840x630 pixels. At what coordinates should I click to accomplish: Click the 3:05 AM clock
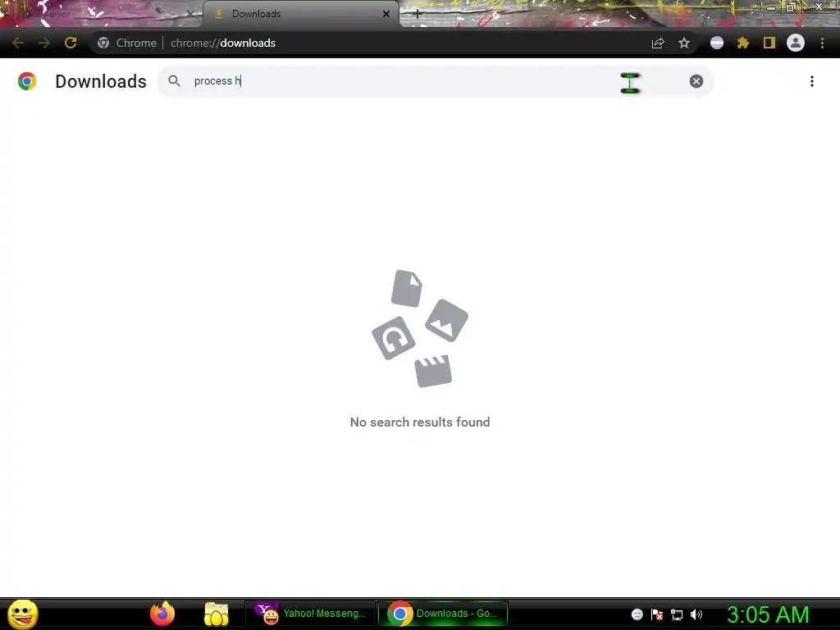click(x=768, y=614)
